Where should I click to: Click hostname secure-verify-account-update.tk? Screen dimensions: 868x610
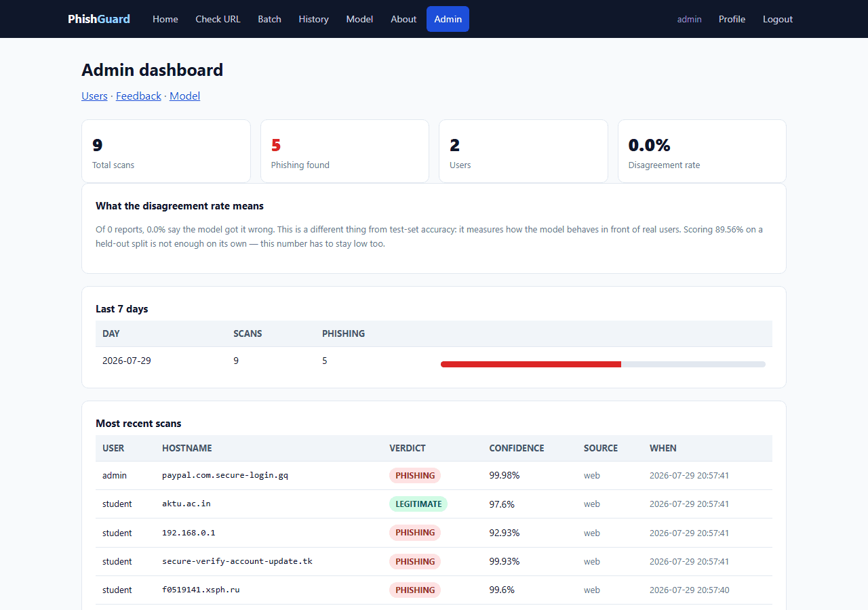[x=237, y=561]
